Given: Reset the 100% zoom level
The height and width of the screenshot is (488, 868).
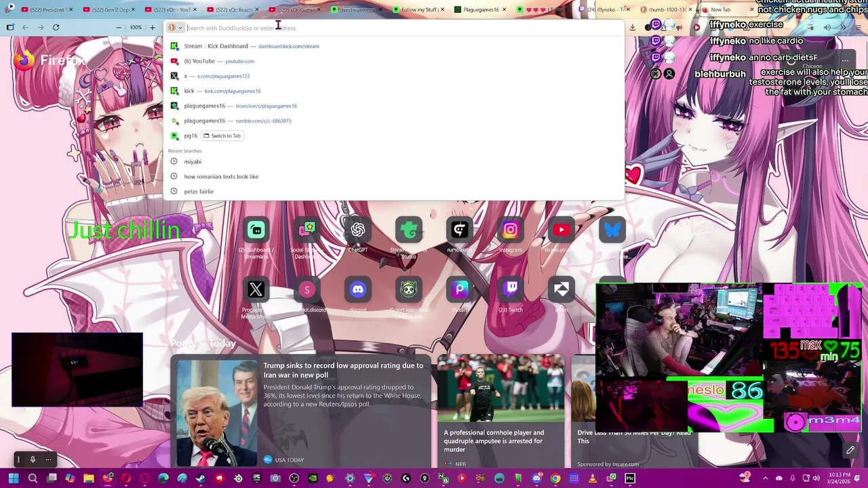Looking at the screenshot, I should [x=136, y=28].
